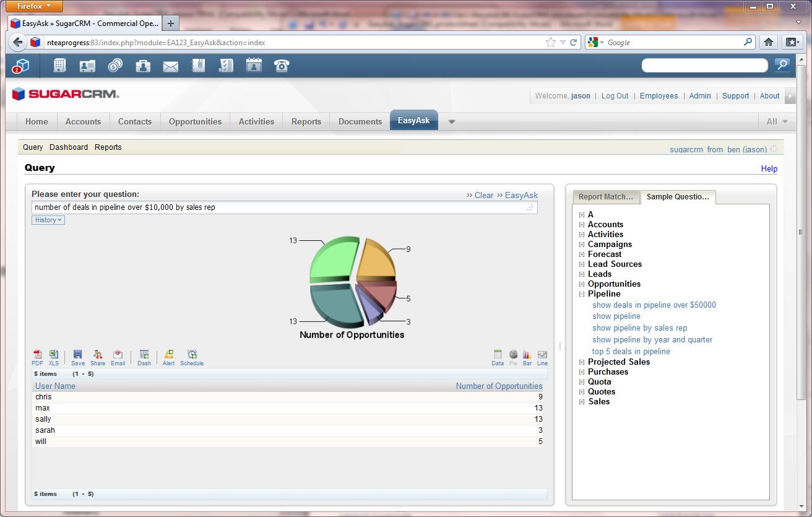
Task: Expand the Campaigns sample questions
Action: point(582,245)
